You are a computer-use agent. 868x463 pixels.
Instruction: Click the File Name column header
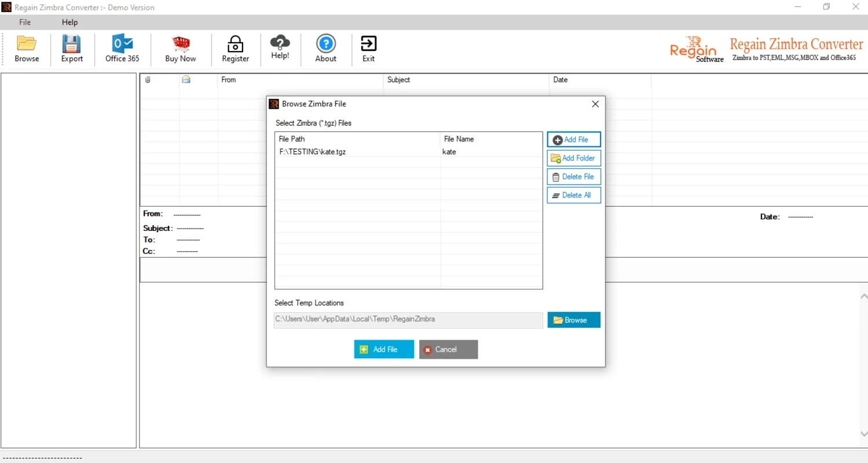491,139
